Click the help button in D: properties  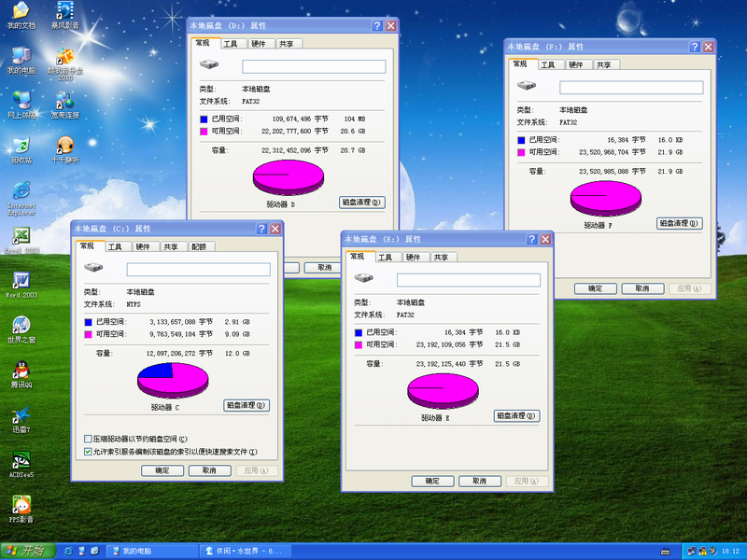pyautogui.click(x=377, y=26)
